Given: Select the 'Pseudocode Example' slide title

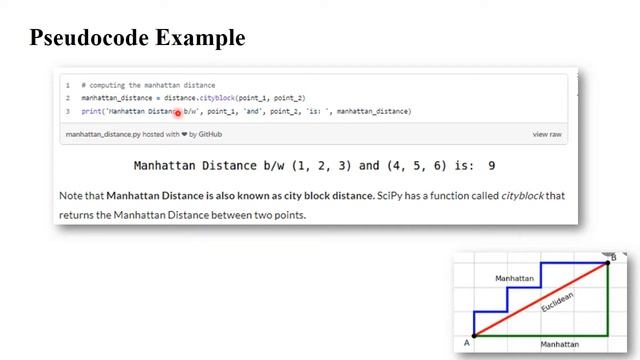Looking at the screenshot, I should 138,38.
